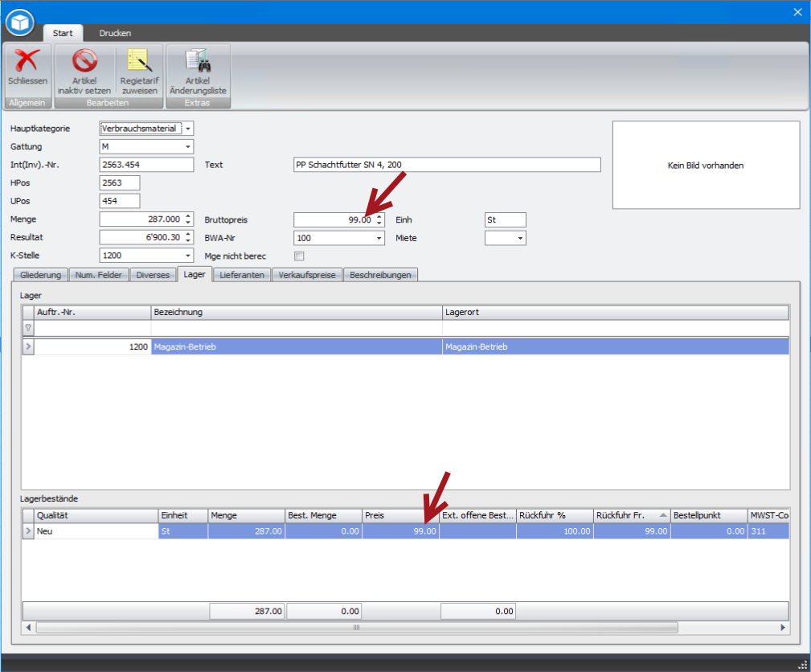Click the filter icon in Lager grid
Image resolution: width=811 pixels, height=672 pixels.
click(x=28, y=328)
